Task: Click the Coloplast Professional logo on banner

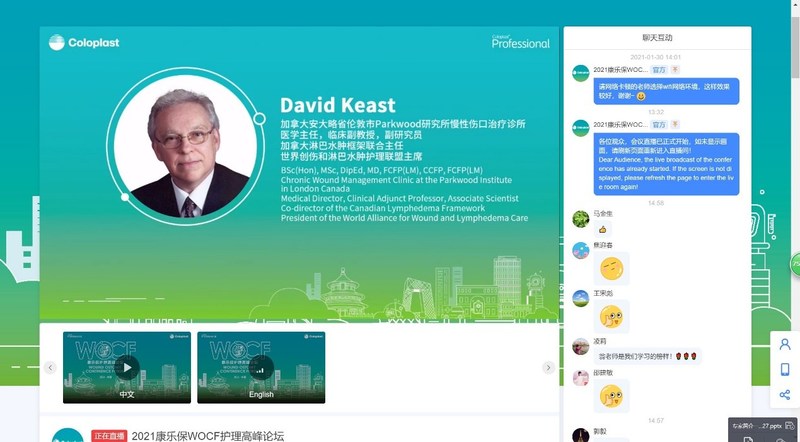Action: tap(520, 42)
